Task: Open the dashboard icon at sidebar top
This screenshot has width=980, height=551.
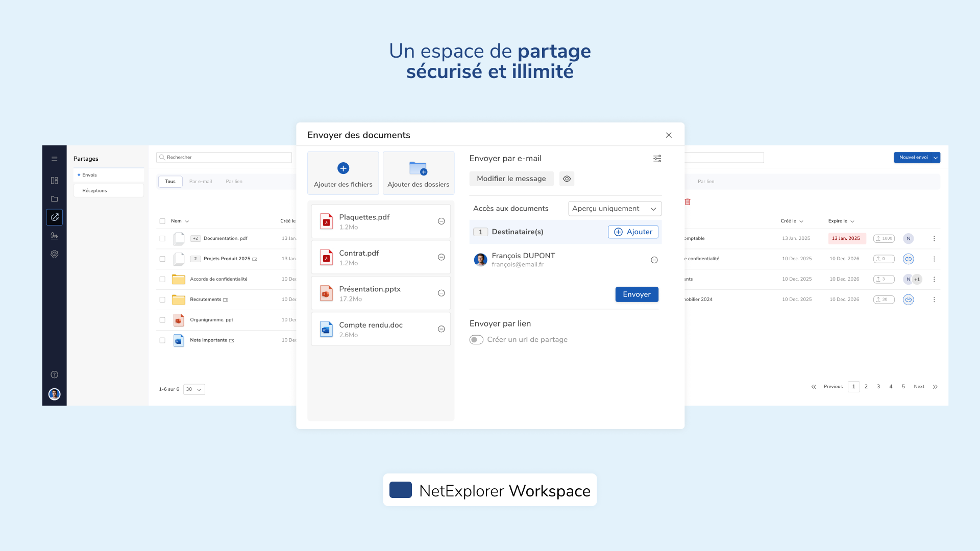Action: (54, 180)
